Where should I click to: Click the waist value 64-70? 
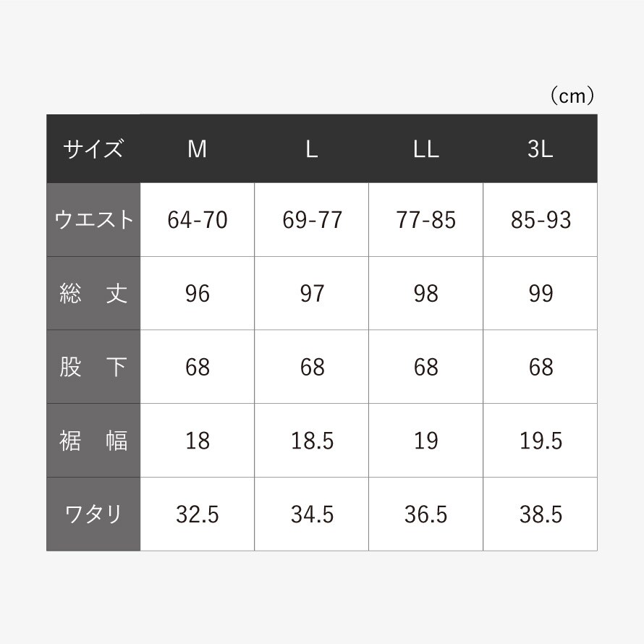197,220
